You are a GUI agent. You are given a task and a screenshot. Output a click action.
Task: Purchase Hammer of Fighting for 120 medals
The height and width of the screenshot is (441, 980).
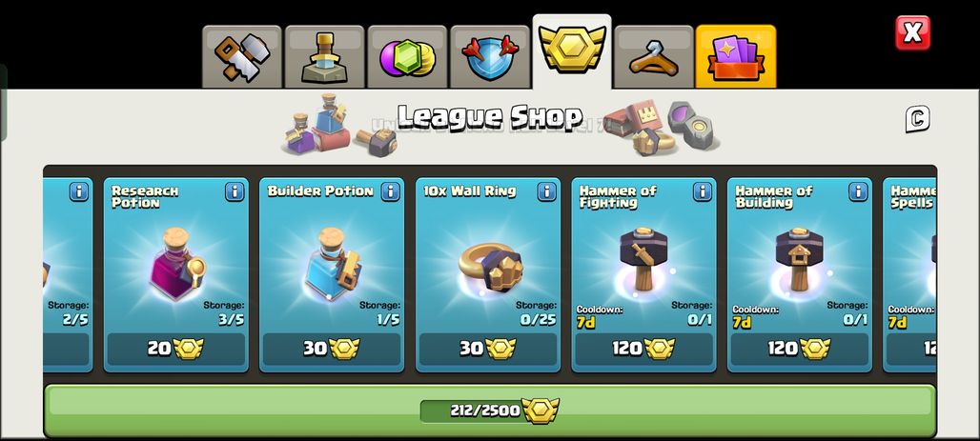[643, 349]
